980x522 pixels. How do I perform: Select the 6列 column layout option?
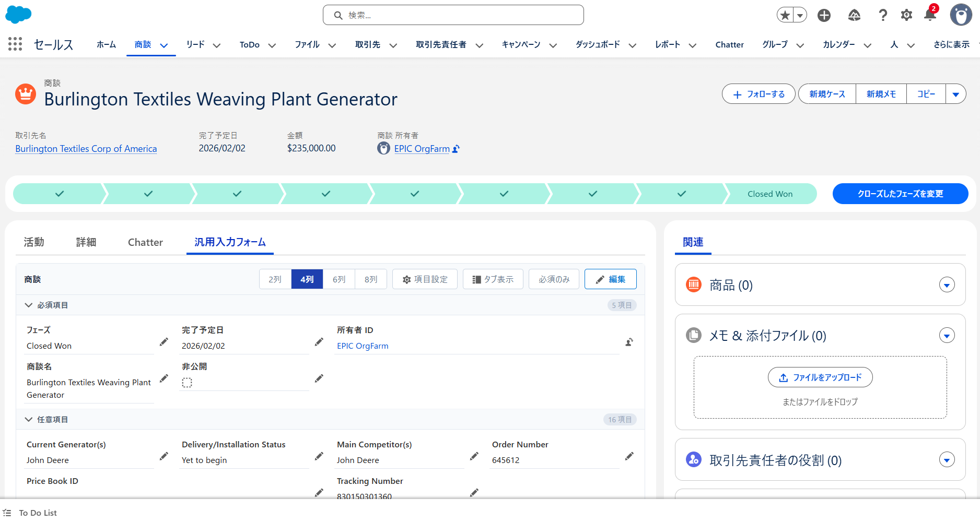pos(339,279)
